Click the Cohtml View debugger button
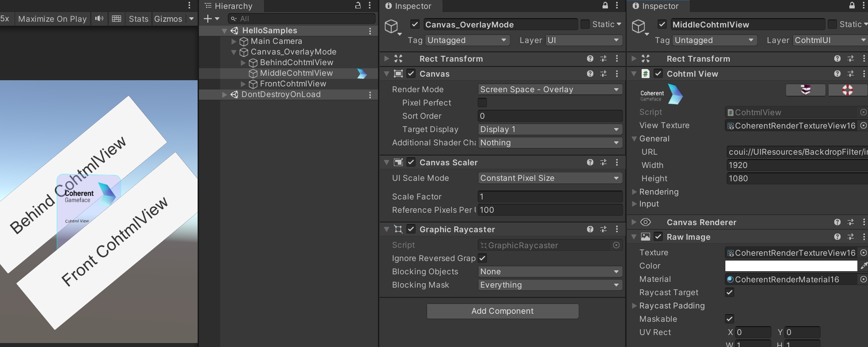This screenshot has height=347, width=868. coord(806,90)
